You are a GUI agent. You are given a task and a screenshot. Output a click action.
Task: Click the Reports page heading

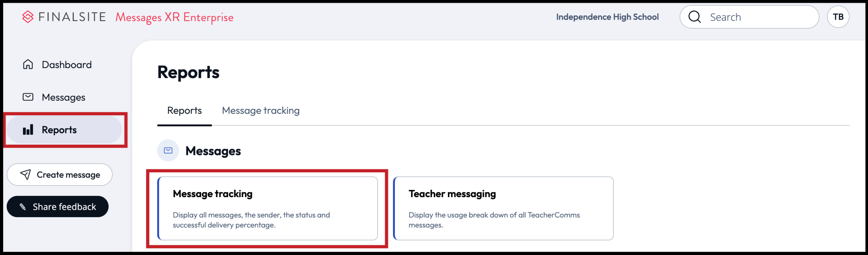tap(189, 72)
